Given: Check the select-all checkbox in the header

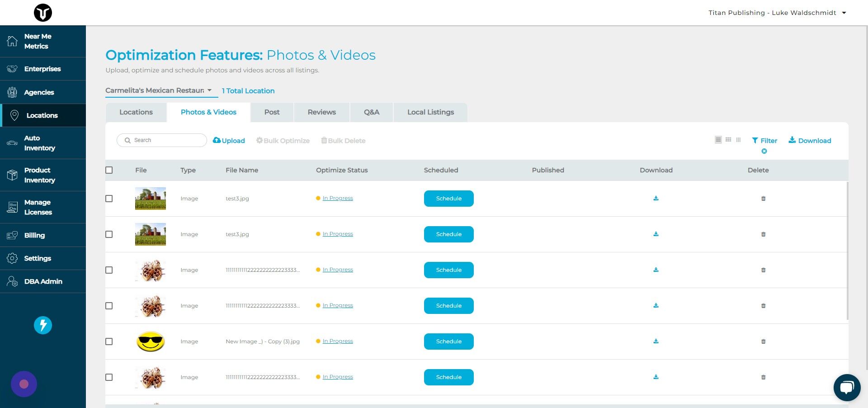Looking at the screenshot, I should pos(109,170).
